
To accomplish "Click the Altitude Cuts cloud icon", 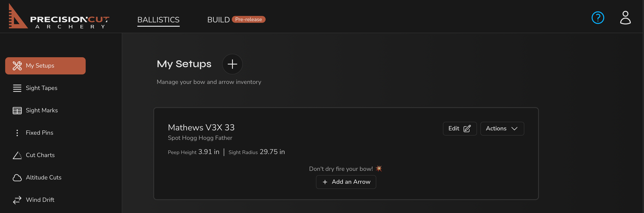I will tap(17, 177).
